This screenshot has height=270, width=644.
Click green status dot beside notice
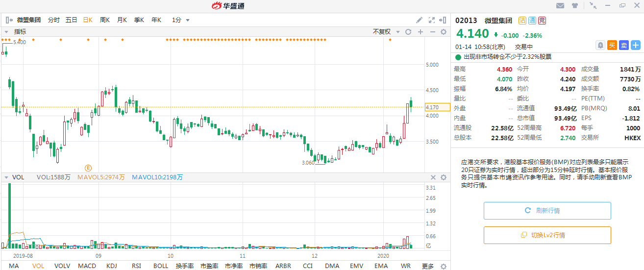pos(458,57)
